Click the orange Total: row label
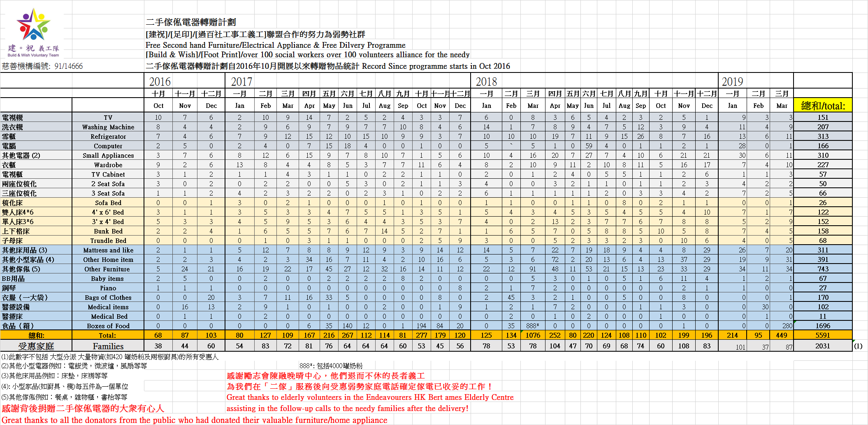The height and width of the screenshot is (425, 868). point(108,335)
